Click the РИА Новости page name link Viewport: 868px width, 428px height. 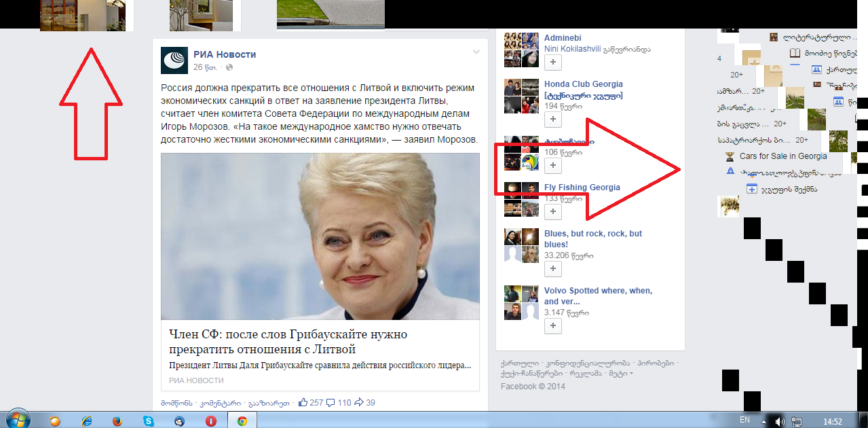225,54
